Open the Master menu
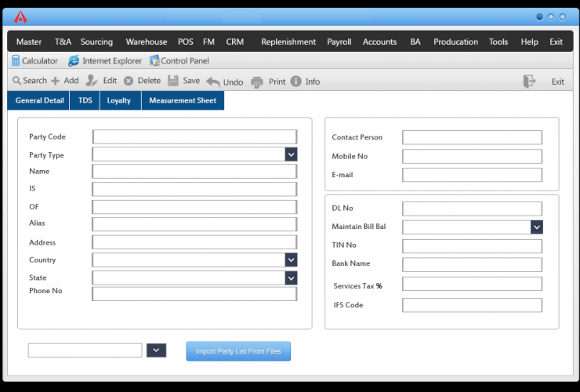Screen dimensions: 580x392 click(x=29, y=42)
